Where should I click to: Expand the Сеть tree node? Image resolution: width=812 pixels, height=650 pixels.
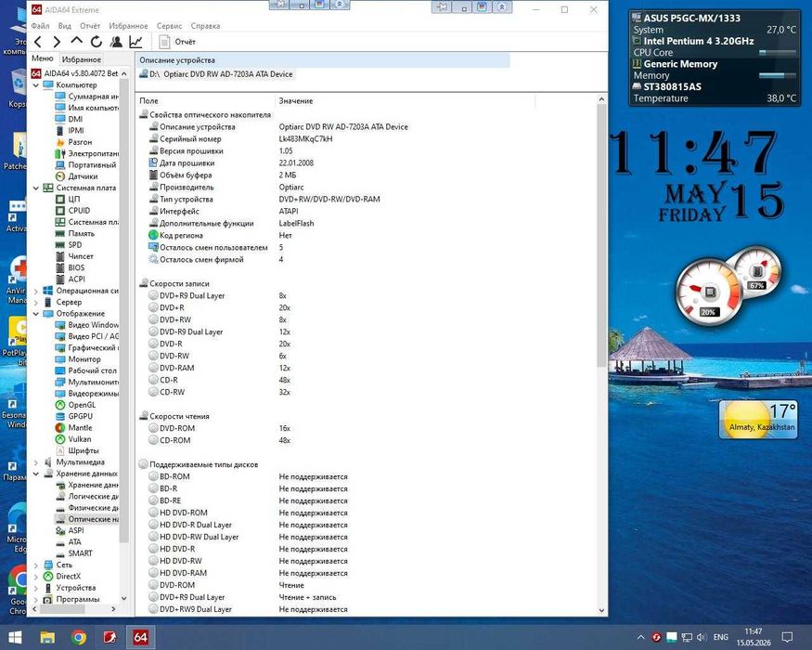tap(36, 565)
